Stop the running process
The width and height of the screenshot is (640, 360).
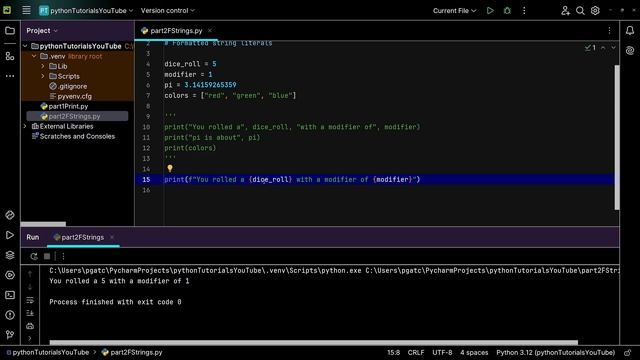(x=47, y=256)
